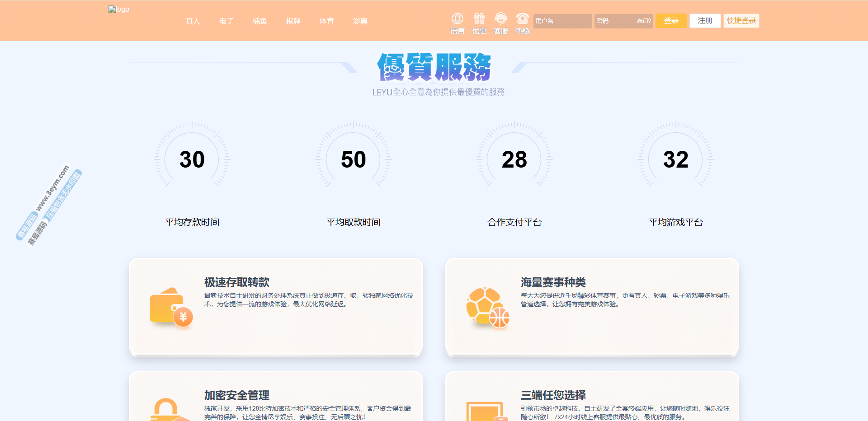Open the gift promotions icon
868x421 pixels.
pyautogui.click(x=479, y=19)
